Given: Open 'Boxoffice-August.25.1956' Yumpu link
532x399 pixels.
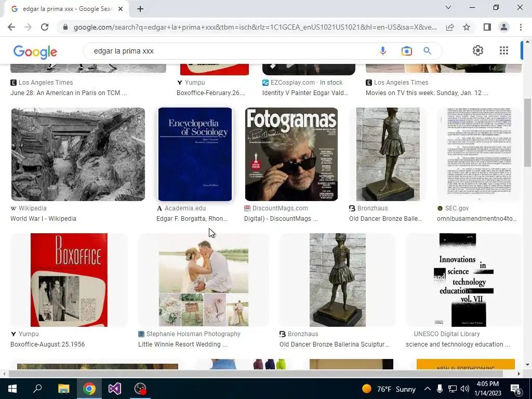Looking at the screenshot, I should (47, 344).
